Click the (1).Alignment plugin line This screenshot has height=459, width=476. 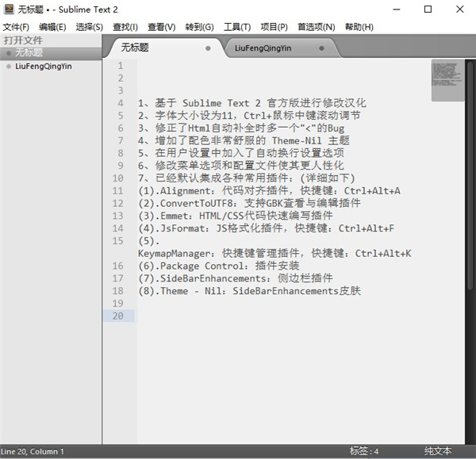pos(269,191)
